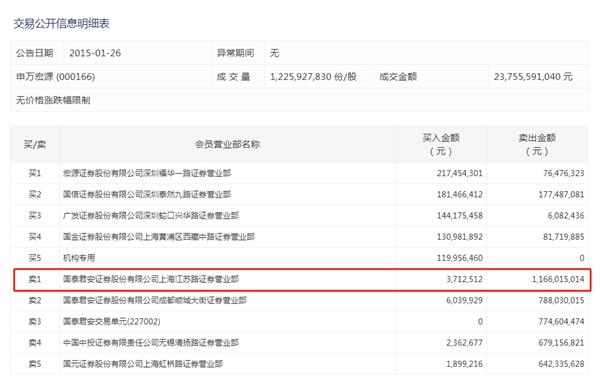This screenshot has width=600, height=391.
Task: Select 宏源证券 深圳福华一路 branch name
Action: tap(147, 173)
